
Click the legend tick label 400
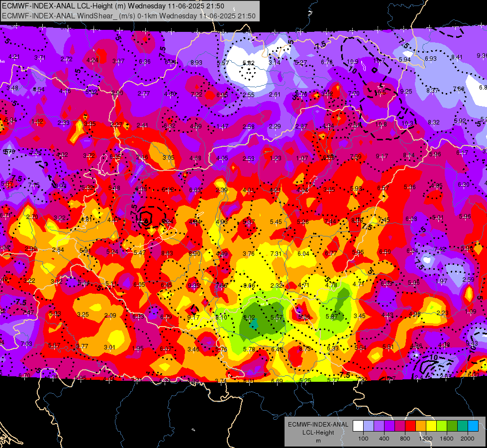pos(384,439)
